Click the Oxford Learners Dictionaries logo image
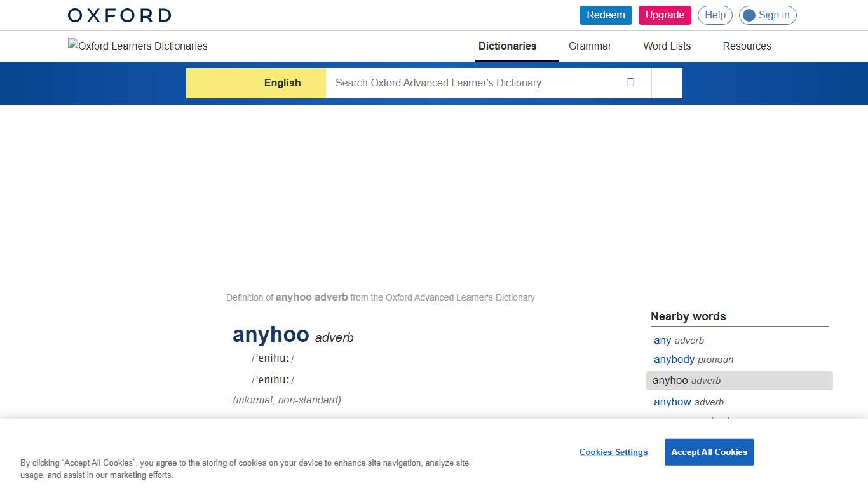Viewport: 868px width, 488px height. (x=137, y=45)
